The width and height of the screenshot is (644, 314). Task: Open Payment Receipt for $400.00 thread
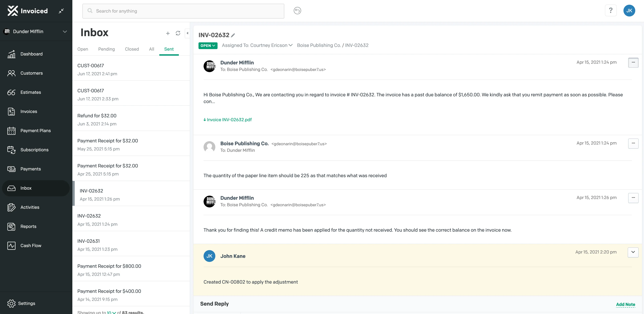(131, 294)
